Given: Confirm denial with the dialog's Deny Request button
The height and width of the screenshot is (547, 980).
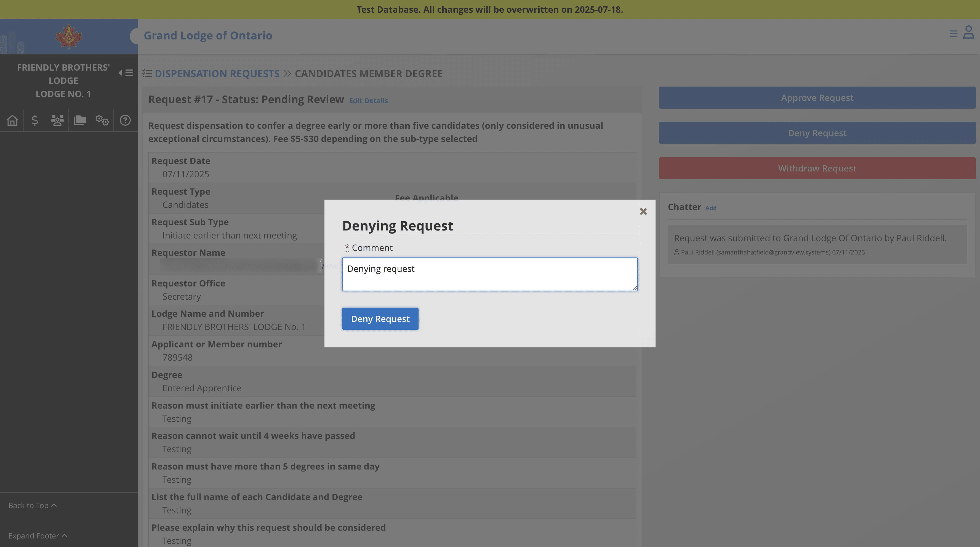Looking at the screenshot, I should (x=380, y=318).
